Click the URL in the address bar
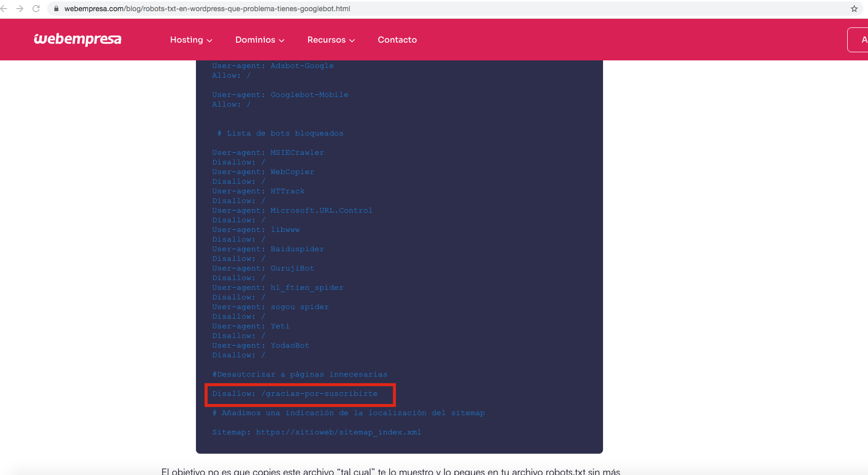 207,9
